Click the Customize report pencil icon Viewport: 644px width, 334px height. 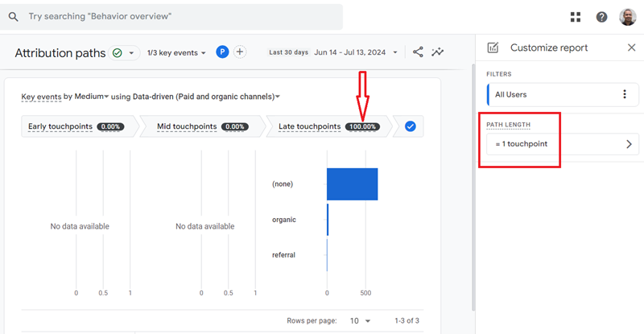493,47
